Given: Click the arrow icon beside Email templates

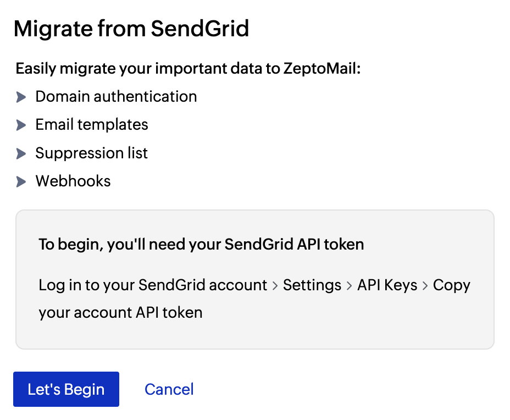Looking at the screenshot, I should (x=21, y=125).
